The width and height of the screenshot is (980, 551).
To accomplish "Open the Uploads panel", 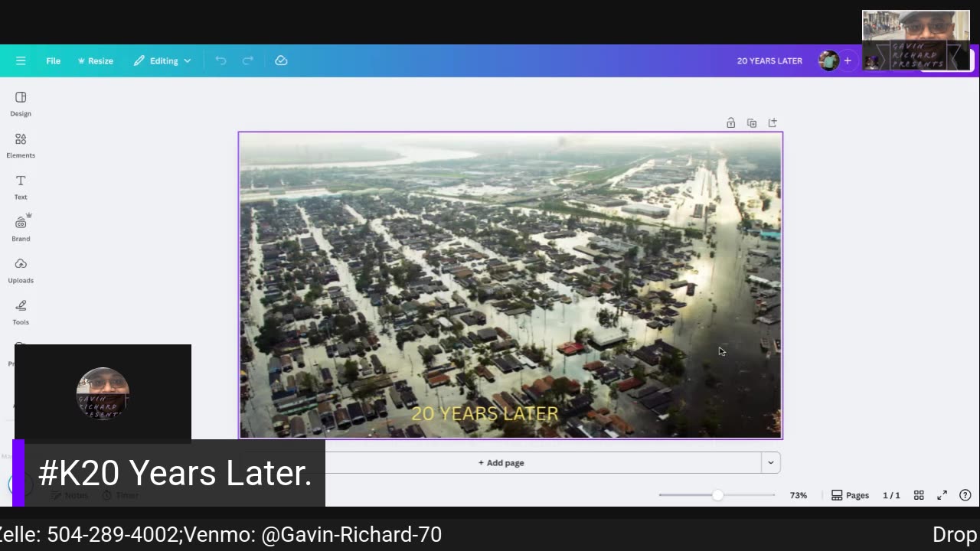I will pyautogui.click(x=21, y=271).
